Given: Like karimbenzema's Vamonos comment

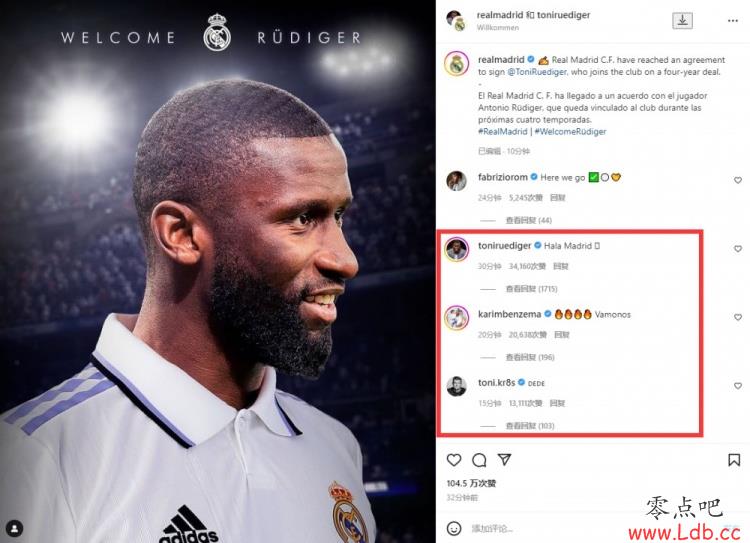Looking at the screenshot, I should tap(738, 317).
